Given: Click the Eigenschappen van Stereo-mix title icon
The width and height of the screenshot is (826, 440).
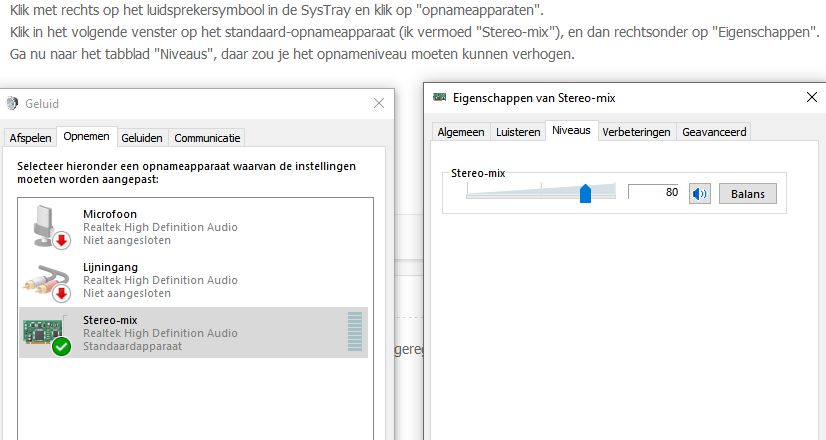Looking at the screenshot, I should click(439, 97).
